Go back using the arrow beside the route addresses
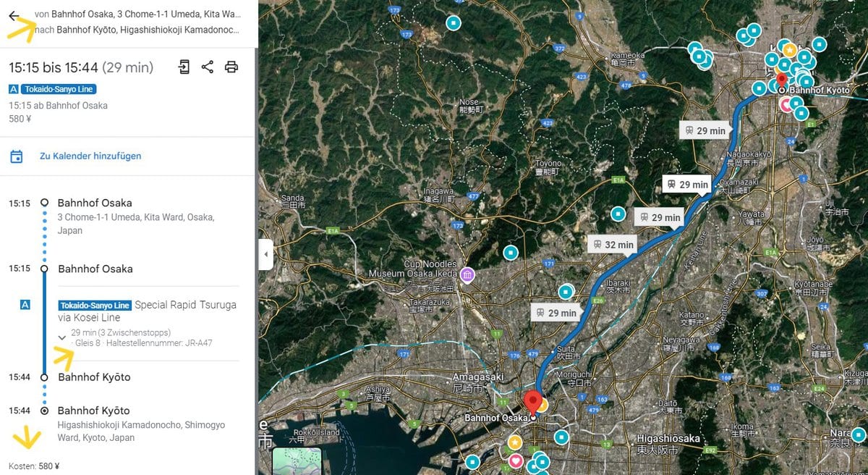Viewport: 868px width, 475px height. 14,16
